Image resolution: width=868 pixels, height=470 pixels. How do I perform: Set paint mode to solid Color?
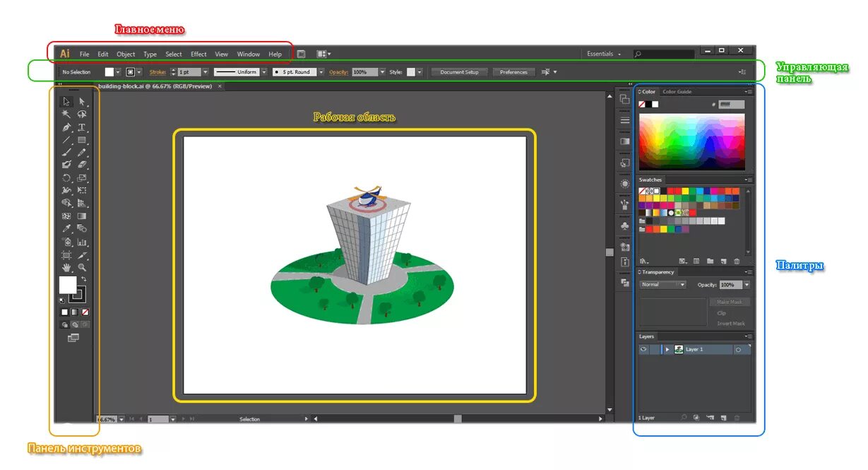click(x=64, y=311)
